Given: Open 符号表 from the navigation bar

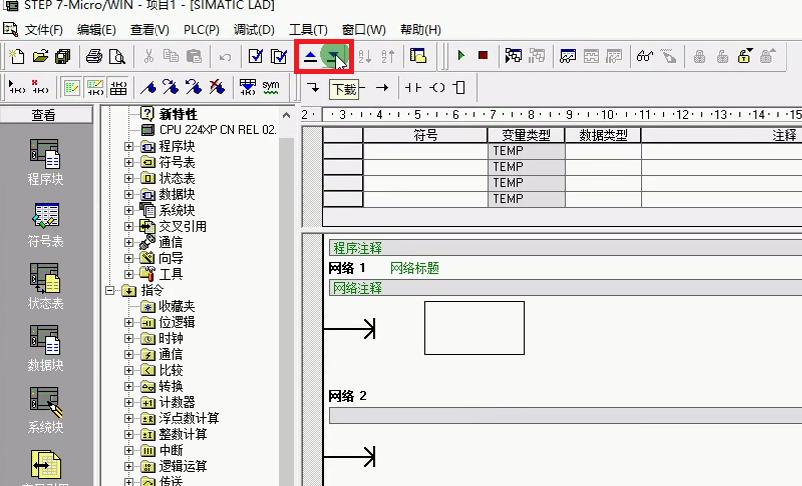Looking at the screenshot, I should click(45, 225).
